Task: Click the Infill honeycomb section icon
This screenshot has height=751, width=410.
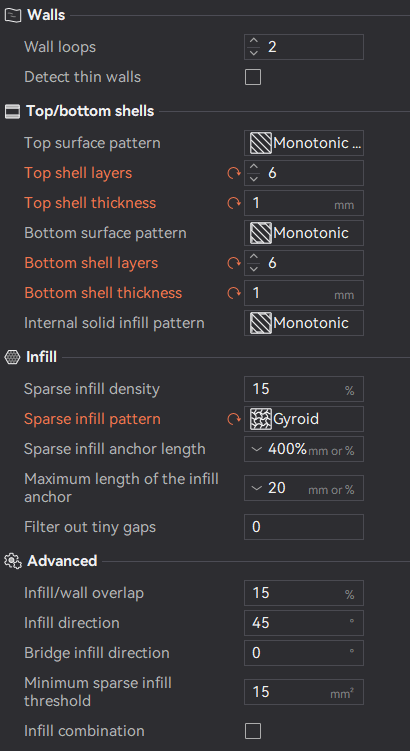Action: [x=12, y=357]
